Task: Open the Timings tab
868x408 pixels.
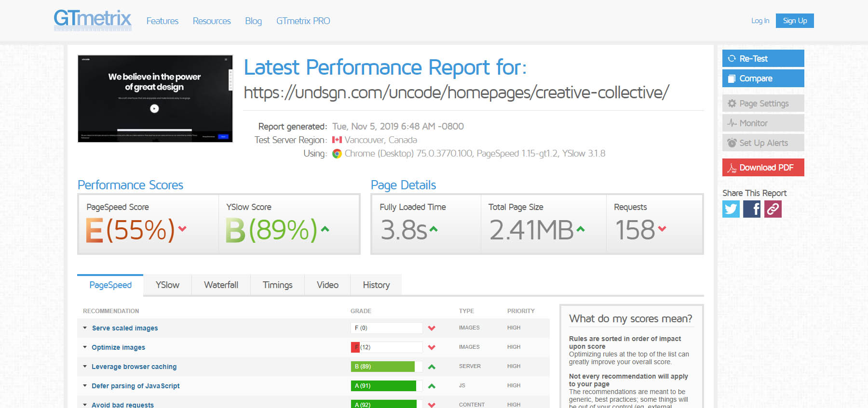Action: [277, 285]
